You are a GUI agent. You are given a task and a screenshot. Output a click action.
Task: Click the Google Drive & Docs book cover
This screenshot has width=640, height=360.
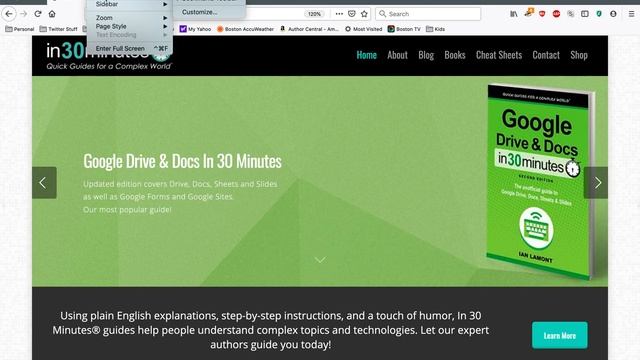(540, 181)
